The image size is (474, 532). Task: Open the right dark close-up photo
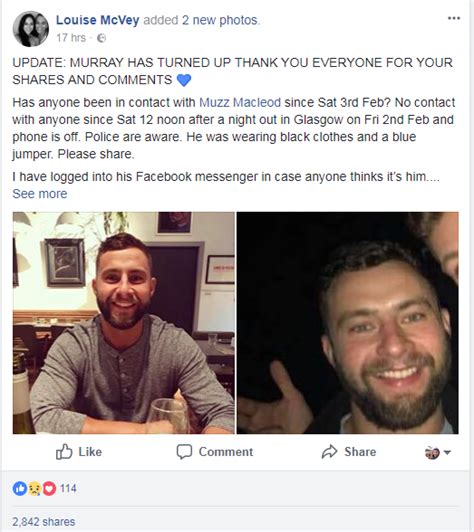pos(347,323)
